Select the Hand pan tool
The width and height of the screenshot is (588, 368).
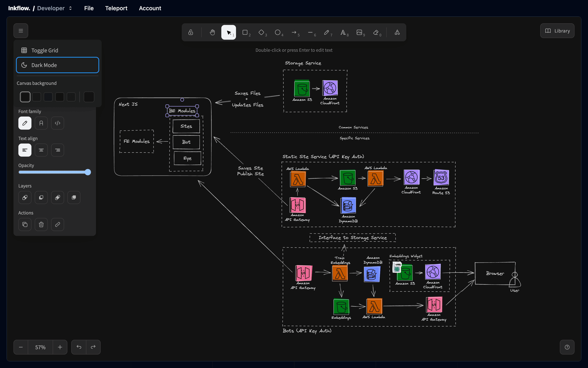pyautogui.click(x=212, y=32)
